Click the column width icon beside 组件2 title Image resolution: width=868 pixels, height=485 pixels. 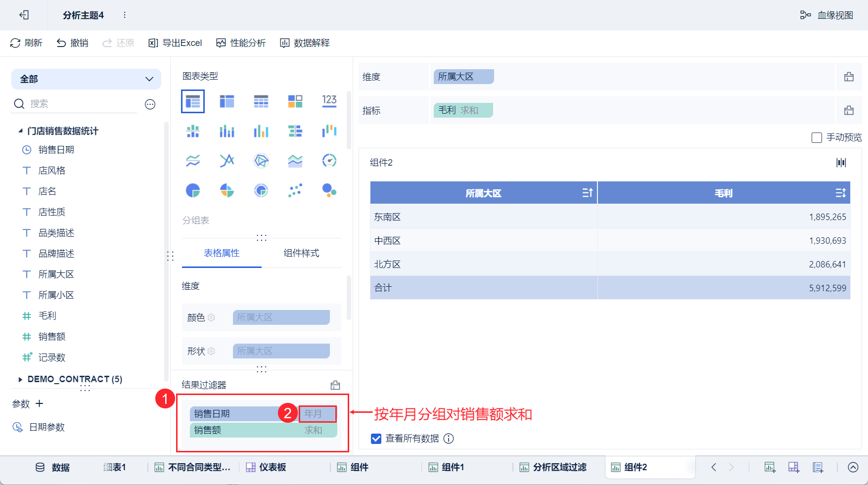tap(841, 163)
